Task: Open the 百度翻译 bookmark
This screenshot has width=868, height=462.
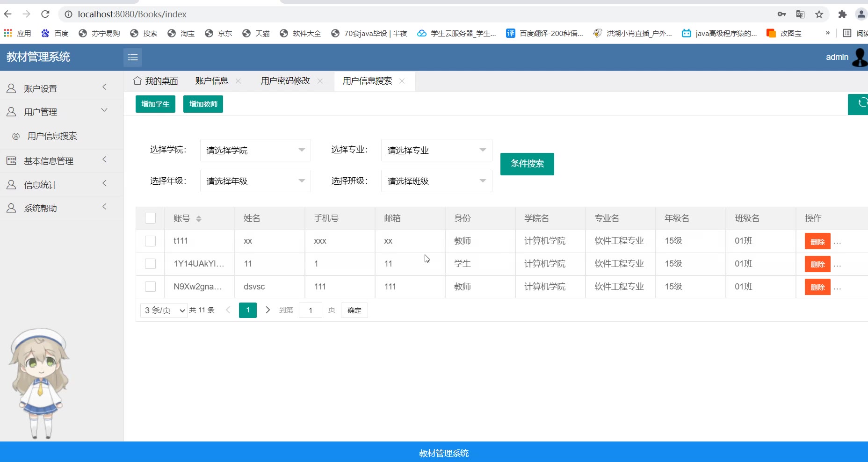Action: click(544, 33)
